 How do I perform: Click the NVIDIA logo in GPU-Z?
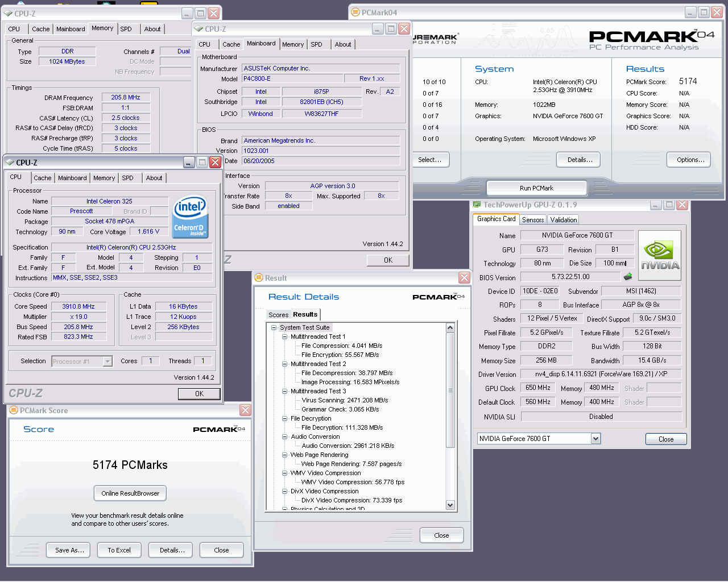660,256
